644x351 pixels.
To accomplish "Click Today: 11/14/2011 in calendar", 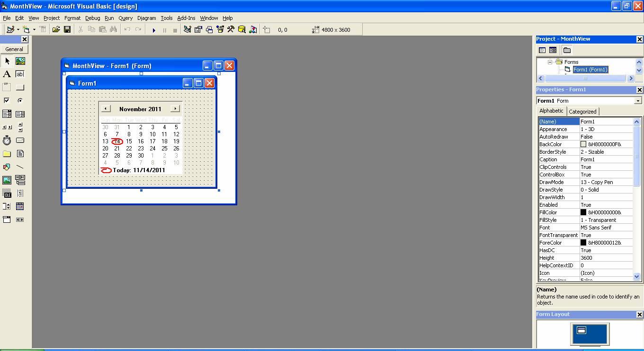I will click(x=139, y=170).
